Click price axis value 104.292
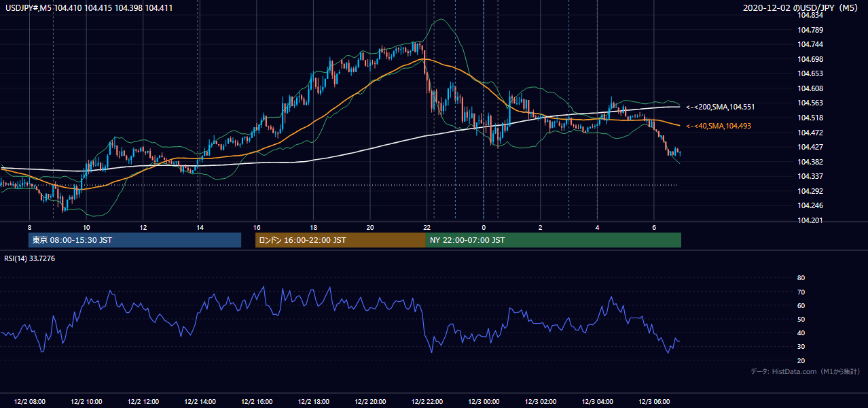Viewport: 868px width, 408px height. click(810, 191)
